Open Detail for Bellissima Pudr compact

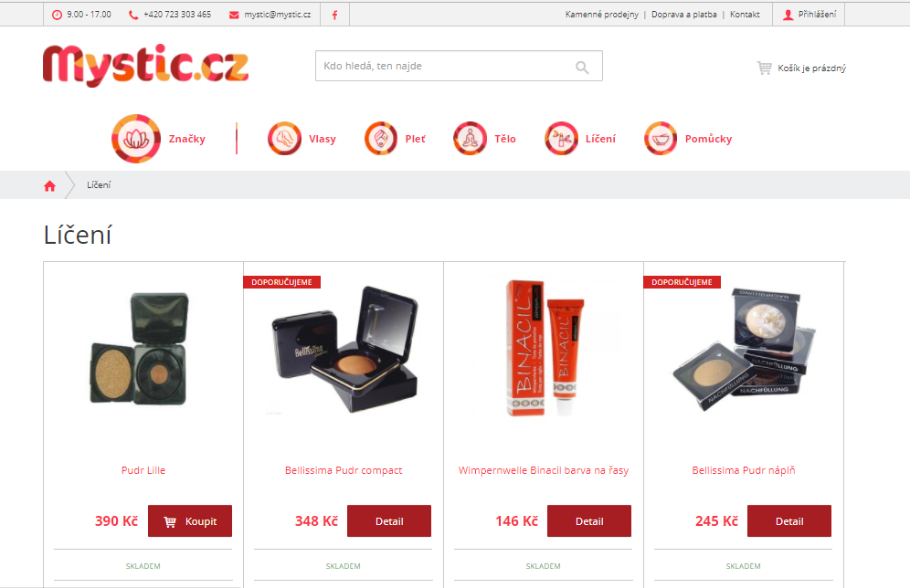(x=389, y=520)
